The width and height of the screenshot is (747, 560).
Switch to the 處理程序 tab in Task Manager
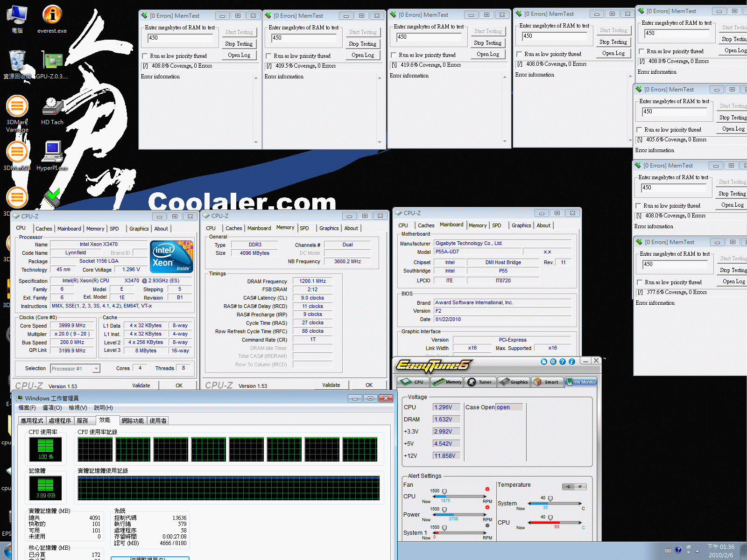[x=60, y=421]
